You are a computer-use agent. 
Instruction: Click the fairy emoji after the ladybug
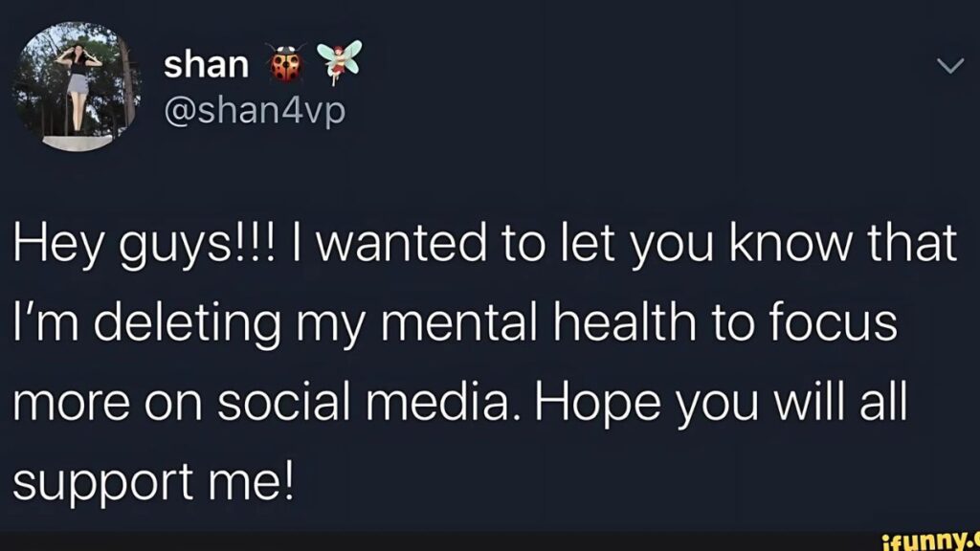pos(339,61)
